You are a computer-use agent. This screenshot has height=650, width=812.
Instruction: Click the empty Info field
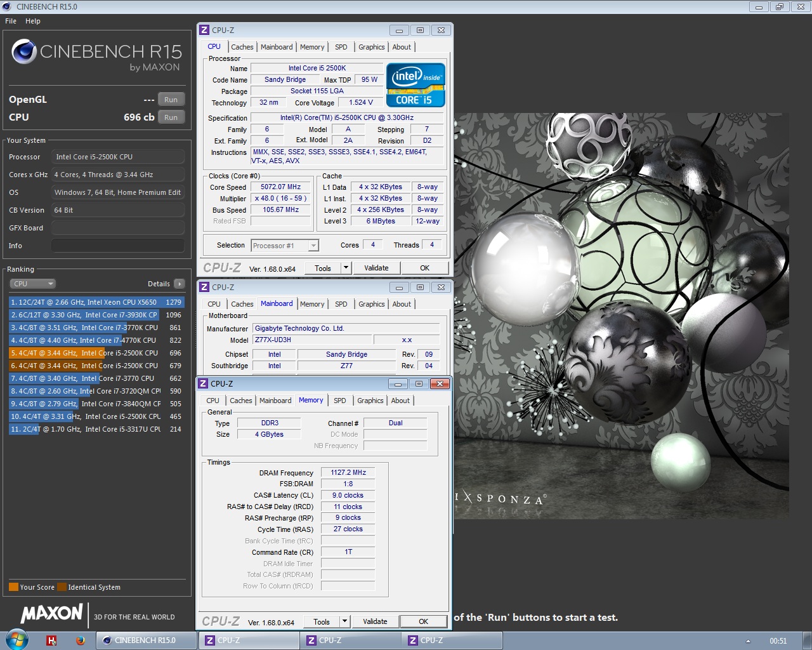118,246
